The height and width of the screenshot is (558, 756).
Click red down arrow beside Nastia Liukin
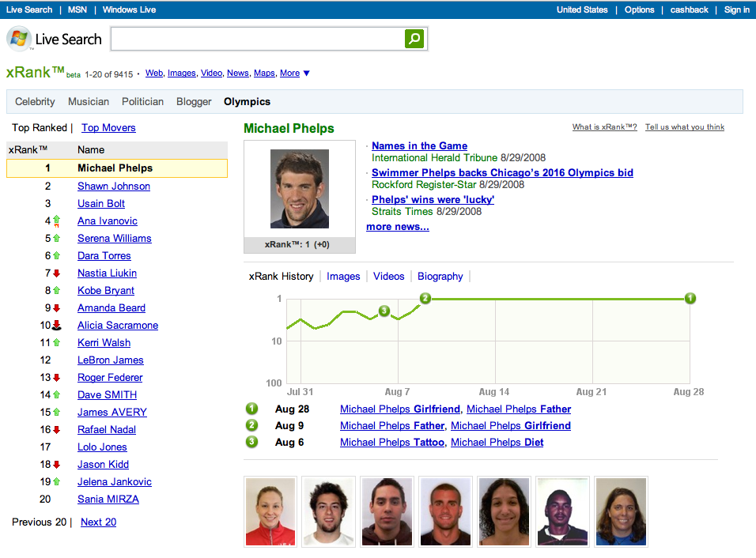coord(56,273)
